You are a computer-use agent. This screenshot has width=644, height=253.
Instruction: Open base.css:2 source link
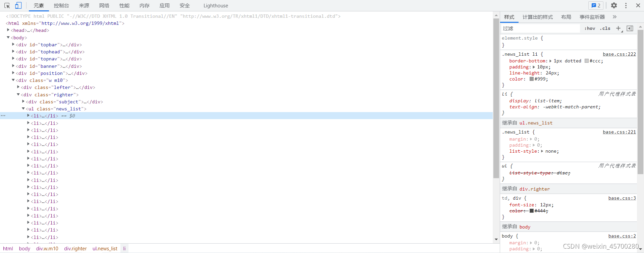622,236
